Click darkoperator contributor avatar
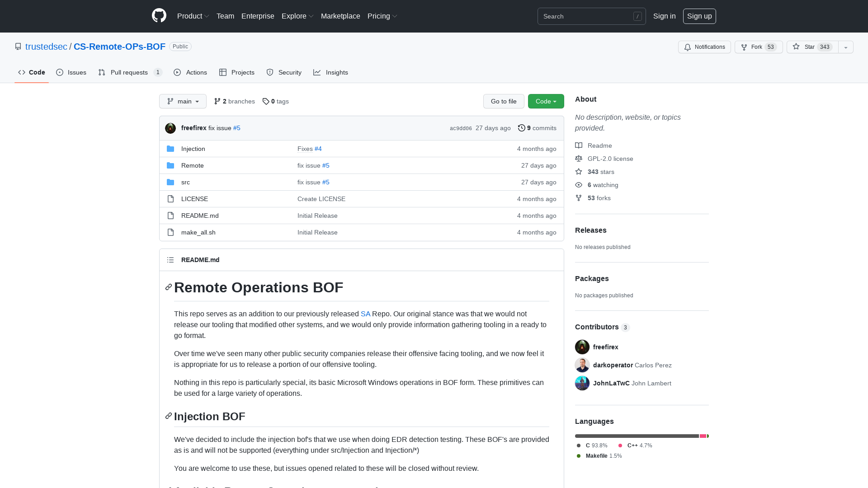The height and width of the screenshot is (488, 868). click(582, 365)
